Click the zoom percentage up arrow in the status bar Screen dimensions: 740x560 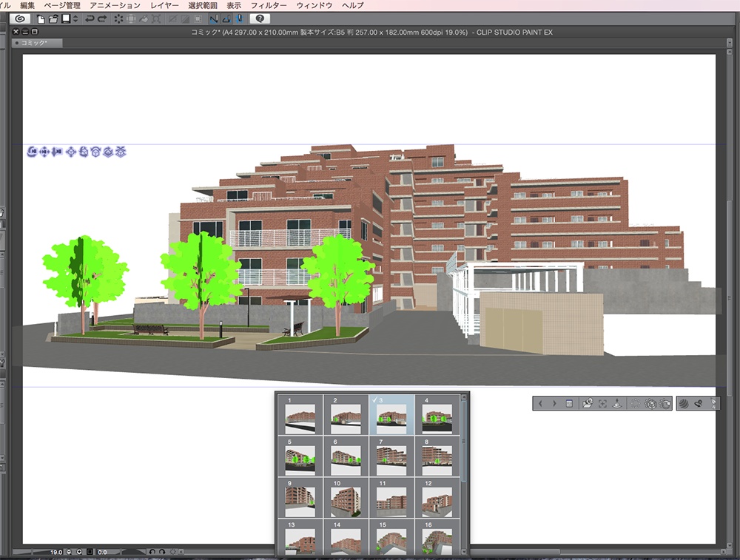[79, 552]
